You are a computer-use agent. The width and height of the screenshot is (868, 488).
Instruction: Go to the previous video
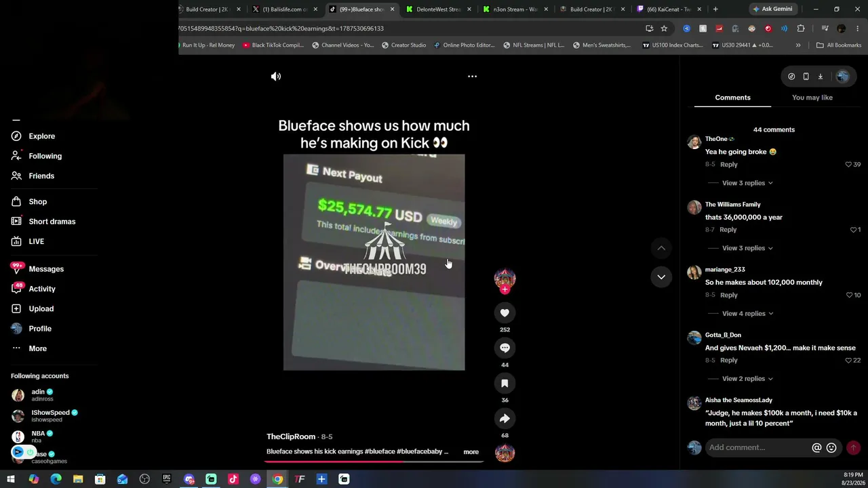(661, 248)
